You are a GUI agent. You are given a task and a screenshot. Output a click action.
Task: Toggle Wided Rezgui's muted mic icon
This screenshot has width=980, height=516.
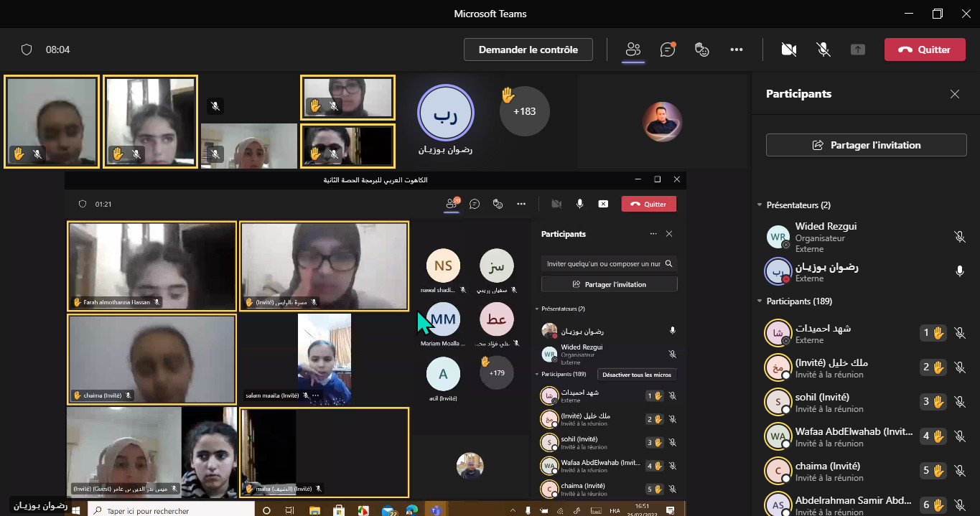959,237
